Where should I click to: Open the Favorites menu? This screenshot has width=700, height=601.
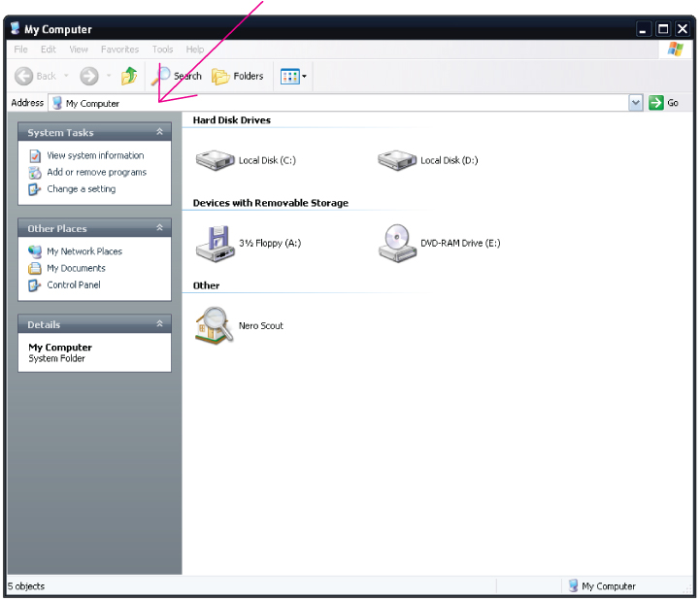[x=119, y=50]
